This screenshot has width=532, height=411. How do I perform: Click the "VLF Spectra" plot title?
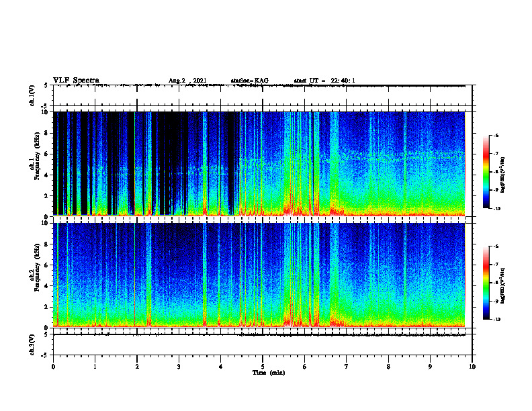click(x=76, y=81)
